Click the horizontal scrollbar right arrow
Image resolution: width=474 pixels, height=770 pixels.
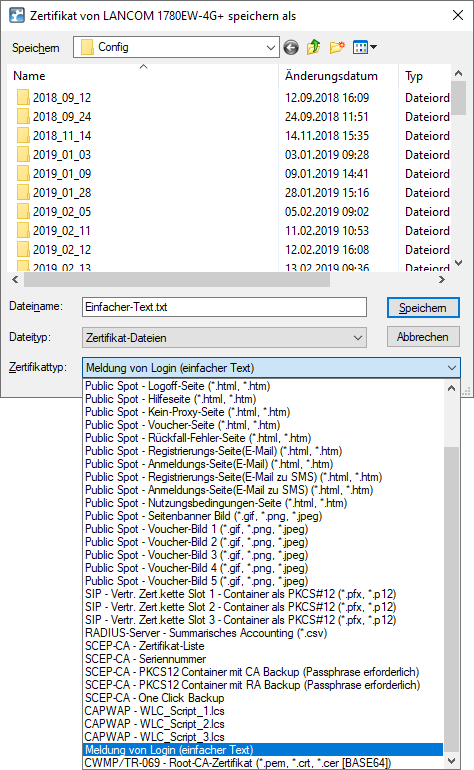click(x=442, y=279)
